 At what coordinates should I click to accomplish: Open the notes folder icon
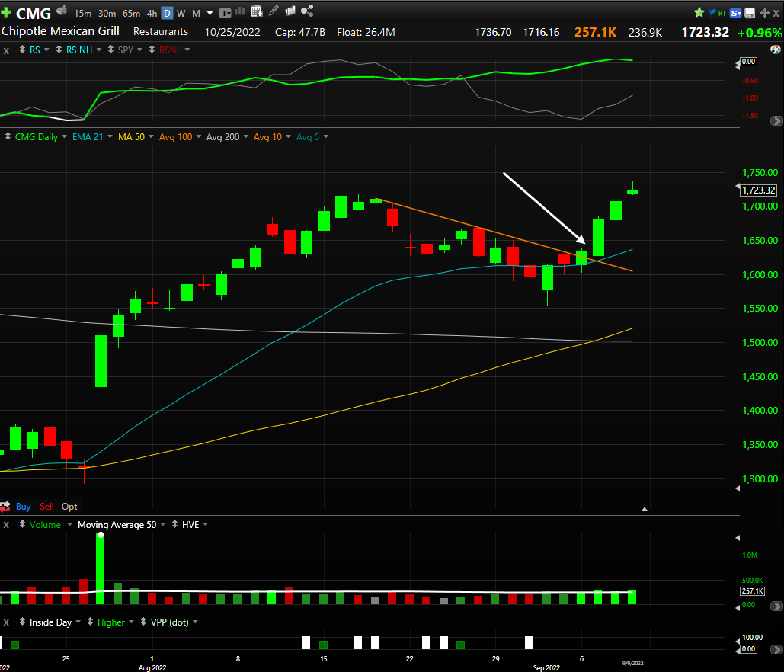coord(290,11)
